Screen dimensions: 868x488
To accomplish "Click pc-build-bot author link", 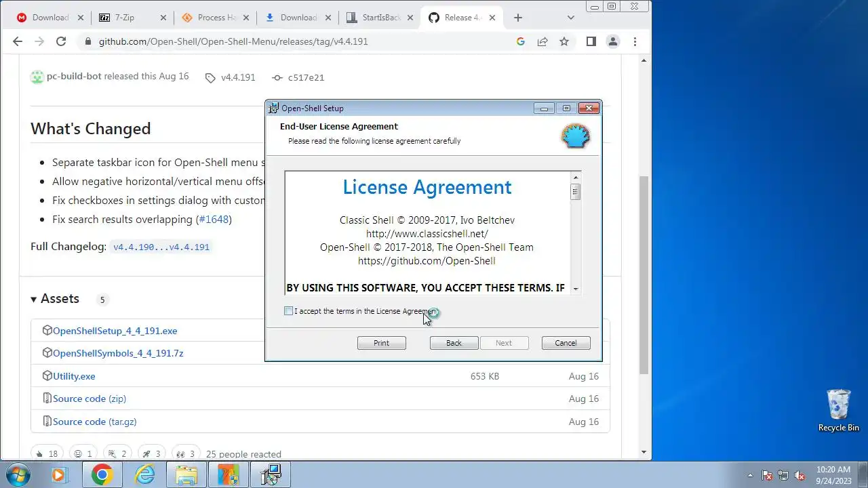I will [74, 77].
